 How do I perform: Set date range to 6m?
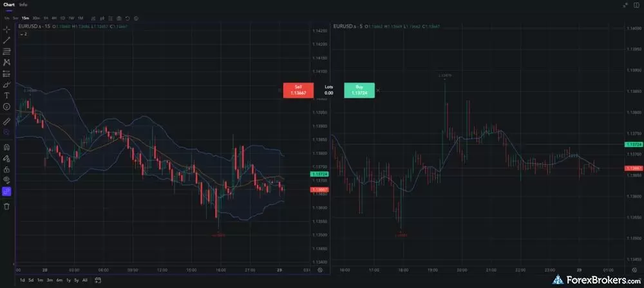pos(59,280)
